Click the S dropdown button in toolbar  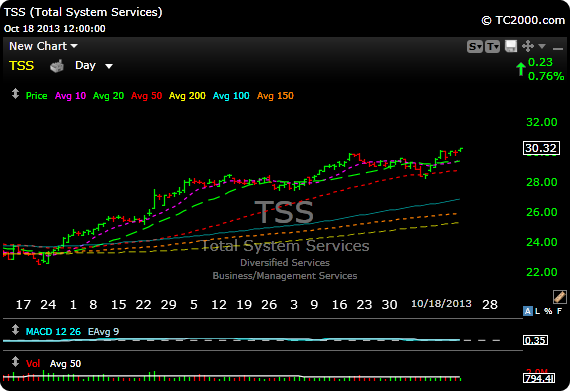pyautogui.click(x=475, y=47)
